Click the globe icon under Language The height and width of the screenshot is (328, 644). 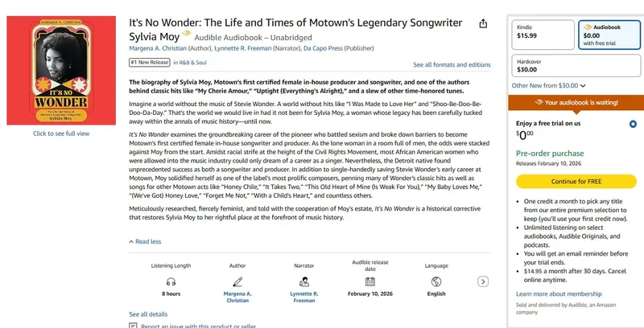click(436, 281)
